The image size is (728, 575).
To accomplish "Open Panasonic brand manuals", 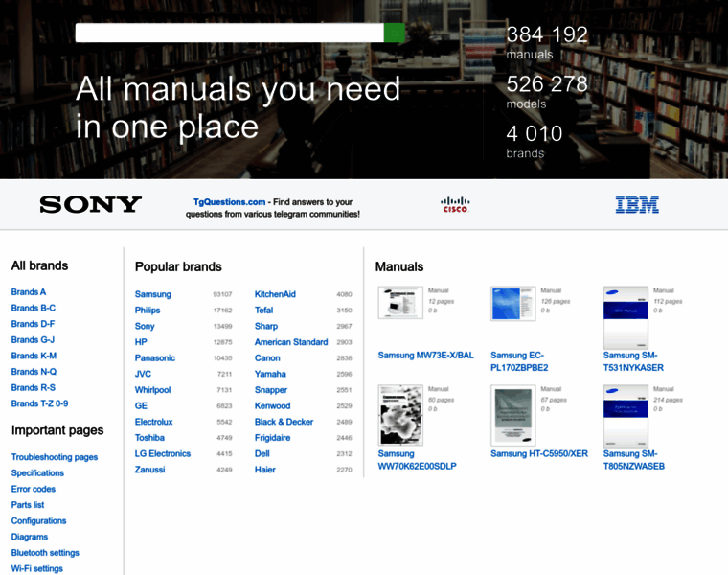I will (154, 357).
